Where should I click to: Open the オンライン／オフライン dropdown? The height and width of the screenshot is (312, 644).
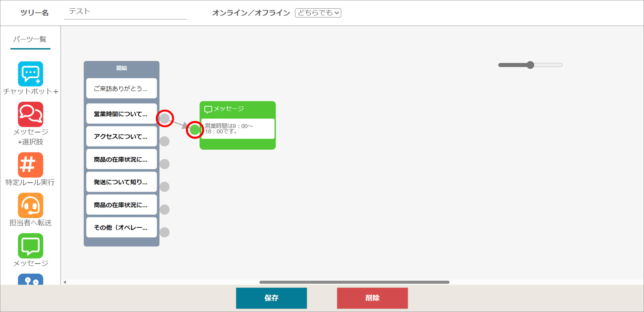click(318, 13)
